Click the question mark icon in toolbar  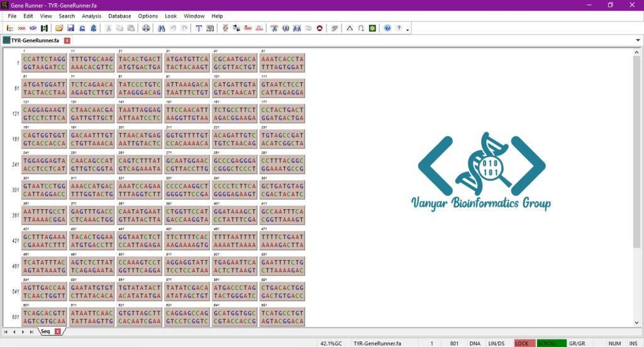point(399,28)
